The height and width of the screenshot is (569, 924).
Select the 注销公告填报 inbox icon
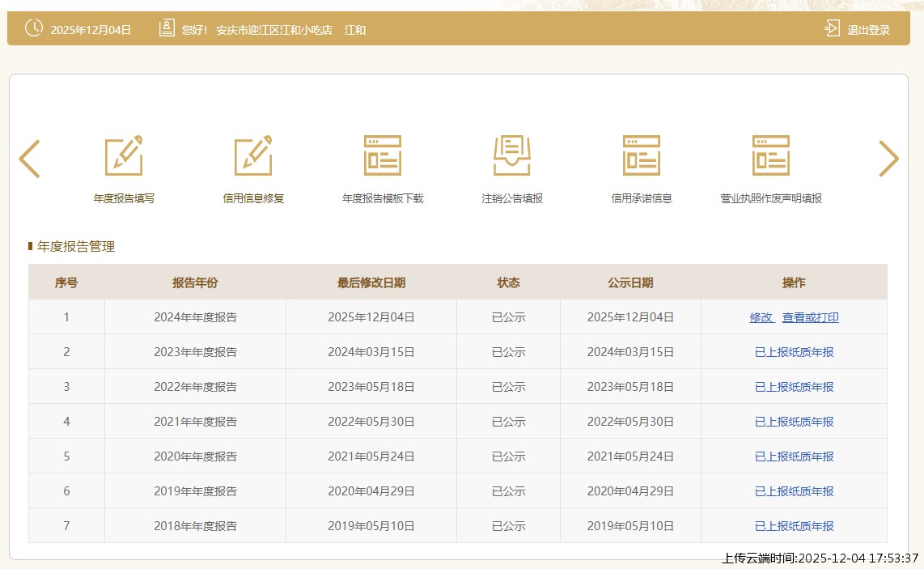pyautogui.click(x=512, y=156)
